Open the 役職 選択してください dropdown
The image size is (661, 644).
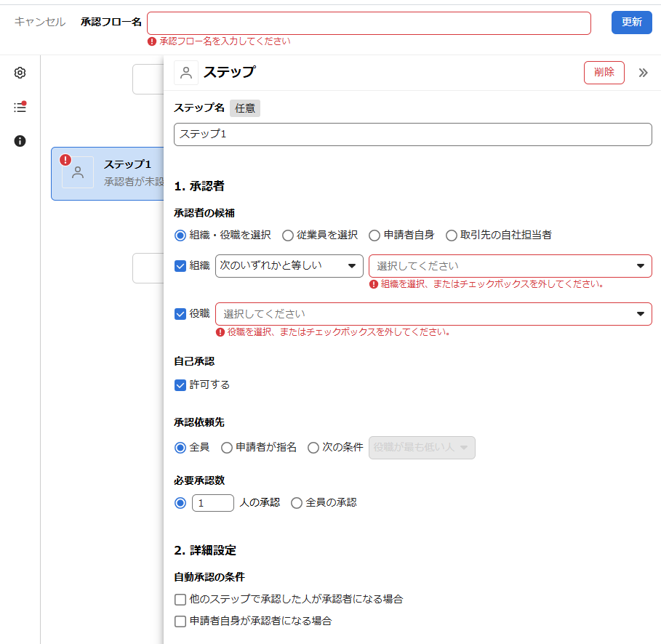(433, 314)
